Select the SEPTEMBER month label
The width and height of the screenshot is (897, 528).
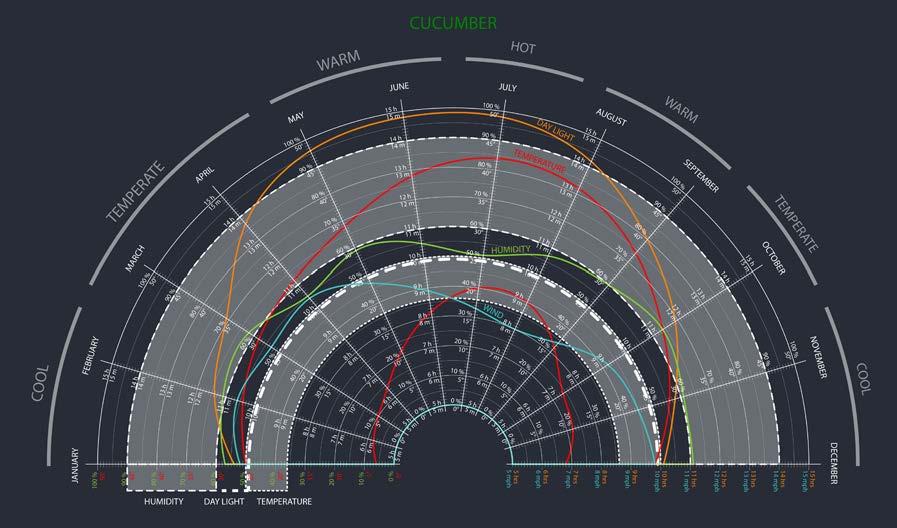pos(701,176)
